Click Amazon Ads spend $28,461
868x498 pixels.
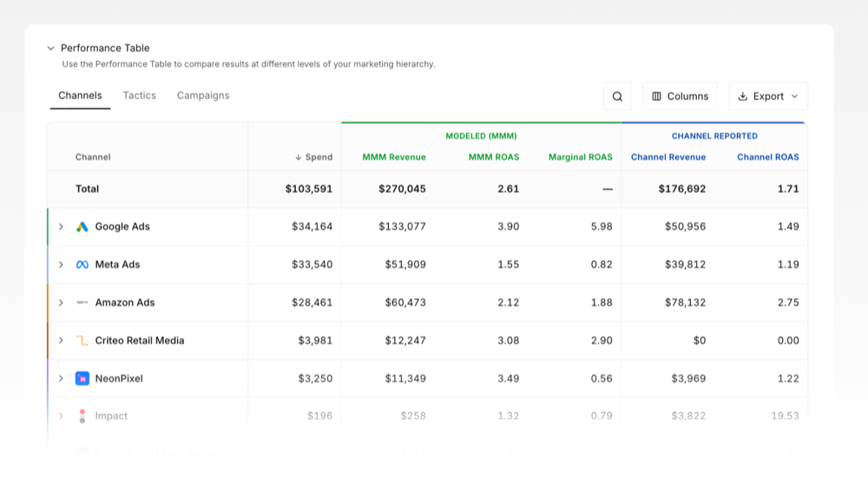[x=312, y=303]
